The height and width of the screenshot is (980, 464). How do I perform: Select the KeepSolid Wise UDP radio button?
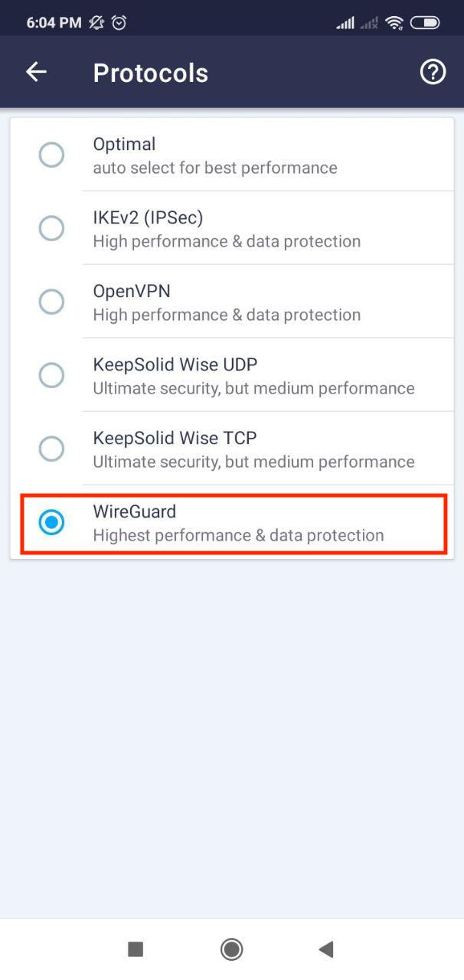pos(51,375)
